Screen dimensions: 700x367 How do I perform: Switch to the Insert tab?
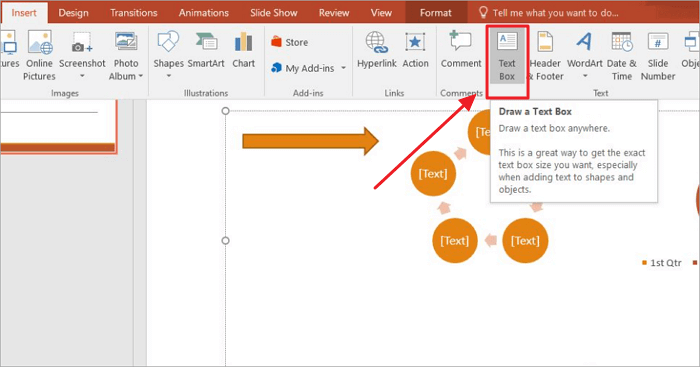[24, 13]
